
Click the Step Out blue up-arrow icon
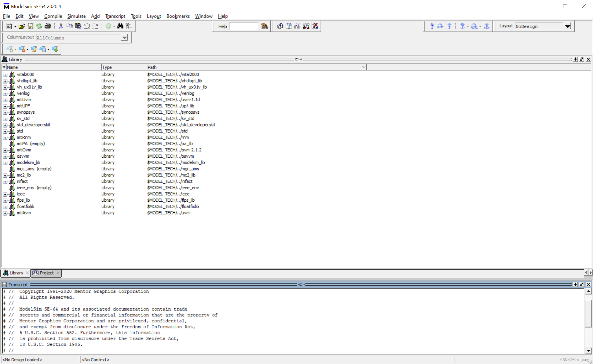[x=449, y=26]
